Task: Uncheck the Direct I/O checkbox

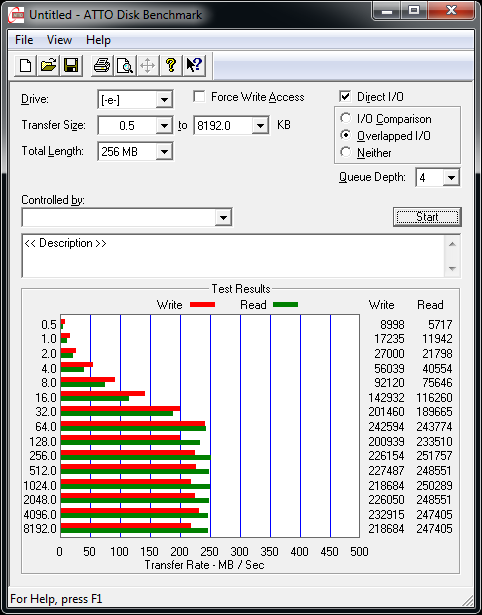Action: pyautogui.click(x=345, y=96)
